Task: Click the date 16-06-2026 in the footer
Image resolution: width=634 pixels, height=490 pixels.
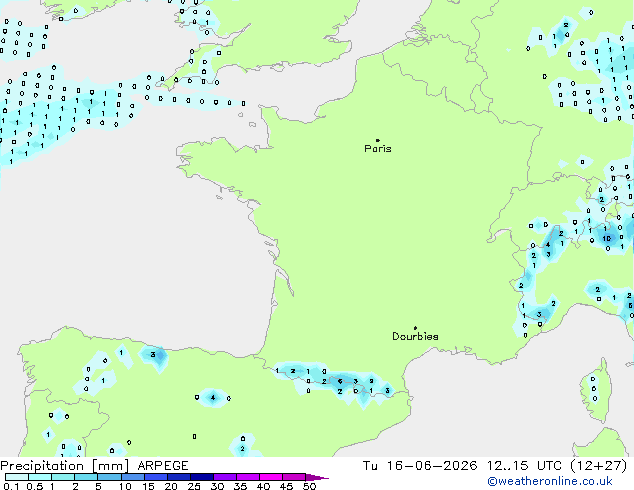Action: pos(432,466)
